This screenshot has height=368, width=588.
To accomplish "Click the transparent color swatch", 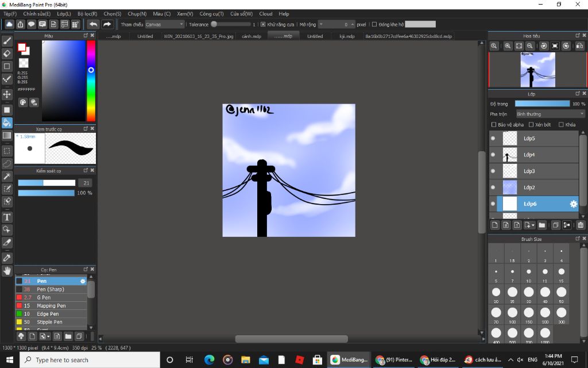I will coord(23,63).
